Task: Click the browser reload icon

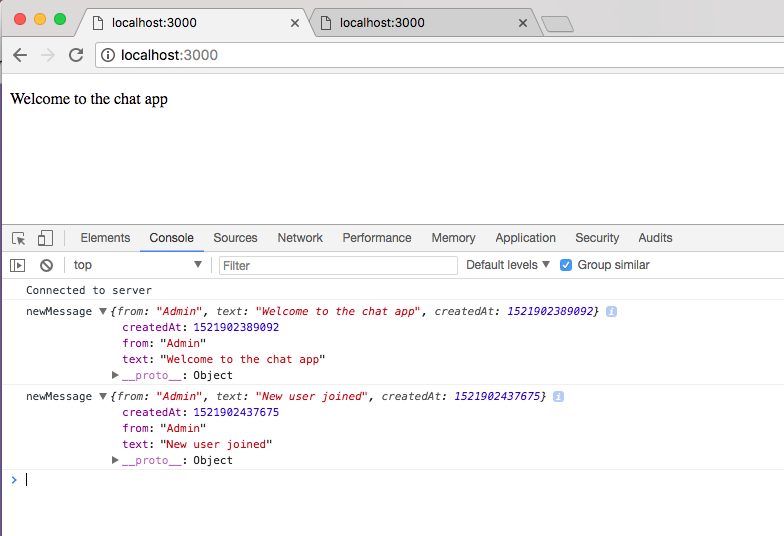Action: pyautogui.click(x=76, y=55)
